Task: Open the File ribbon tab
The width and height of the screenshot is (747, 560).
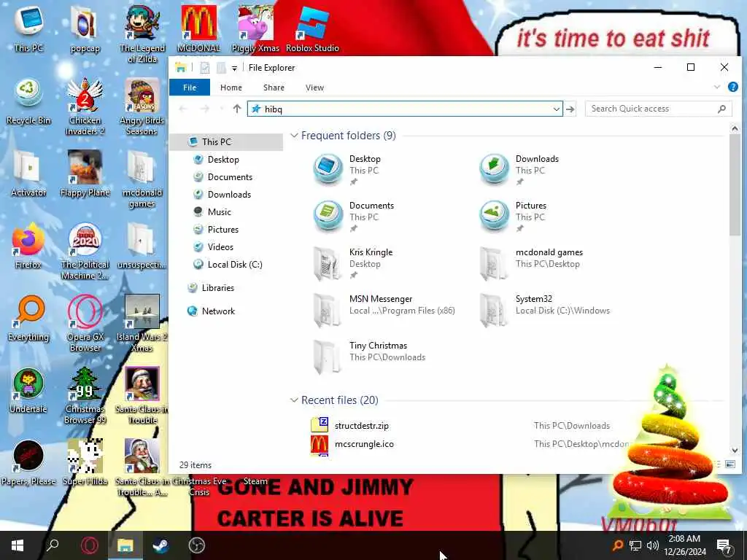Action: [x=190, y=87]
